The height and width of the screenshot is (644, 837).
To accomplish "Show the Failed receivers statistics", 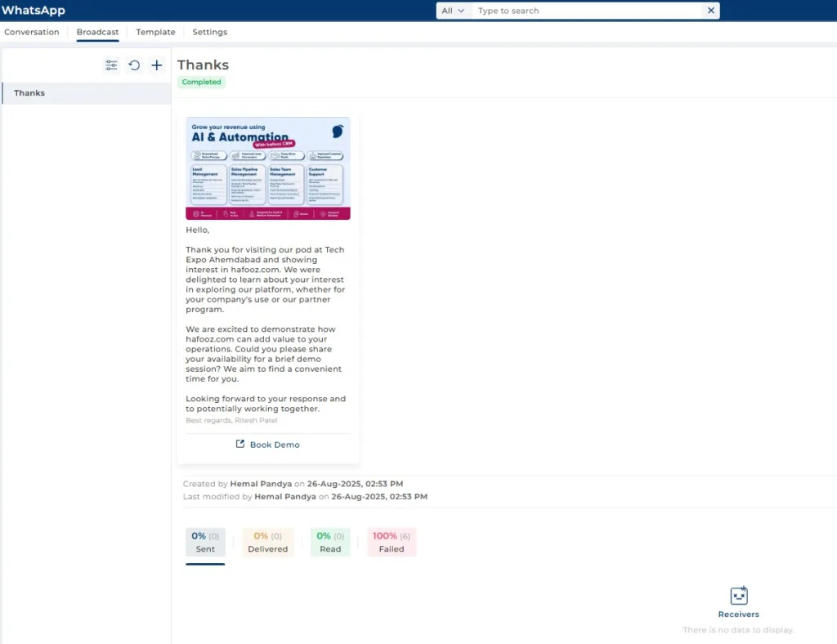I will pos(392,542).
